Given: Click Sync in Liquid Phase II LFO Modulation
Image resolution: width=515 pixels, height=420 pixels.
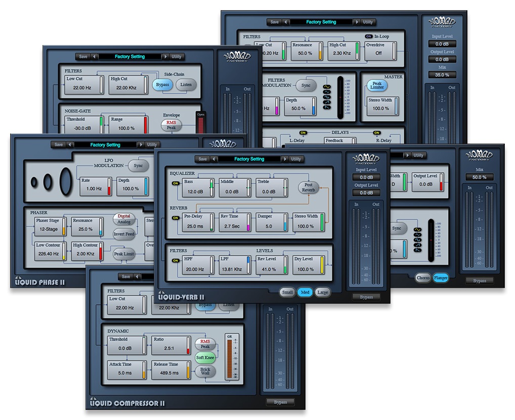Looking at the screenshot, I should 138,166.
